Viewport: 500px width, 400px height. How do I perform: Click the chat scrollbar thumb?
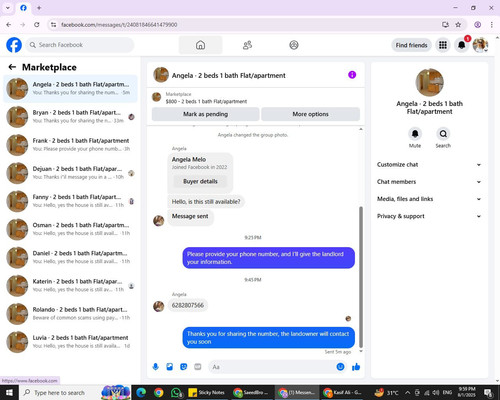point(361,277)
